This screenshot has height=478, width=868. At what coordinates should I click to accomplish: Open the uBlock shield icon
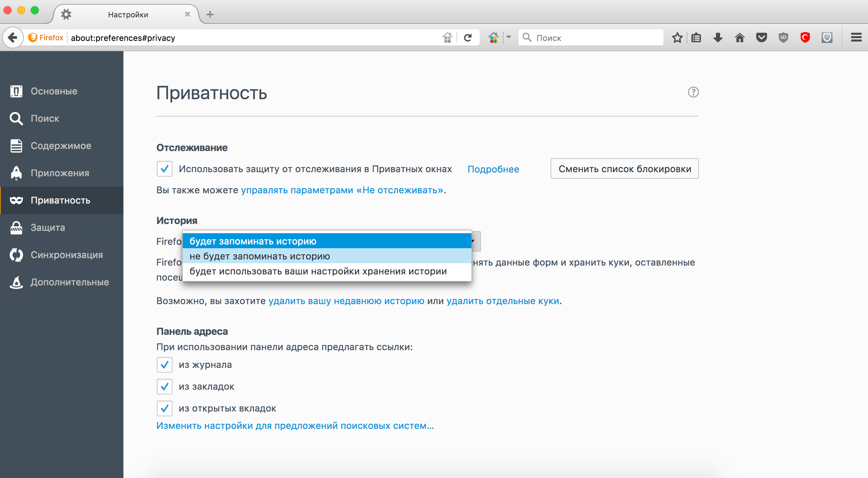coord(783,38)
